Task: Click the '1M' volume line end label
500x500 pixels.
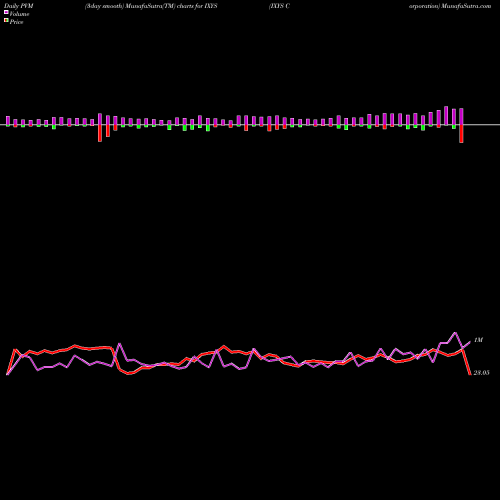Action: coord(478,340)
